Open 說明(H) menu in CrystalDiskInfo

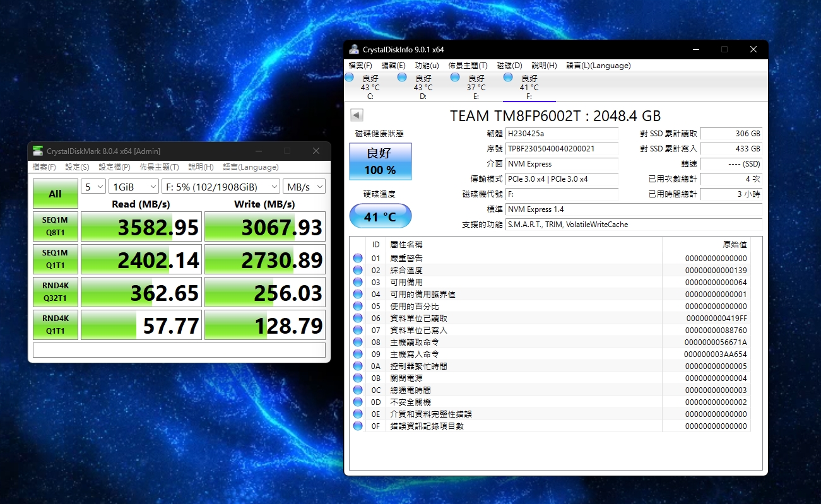tap(544, 66)
